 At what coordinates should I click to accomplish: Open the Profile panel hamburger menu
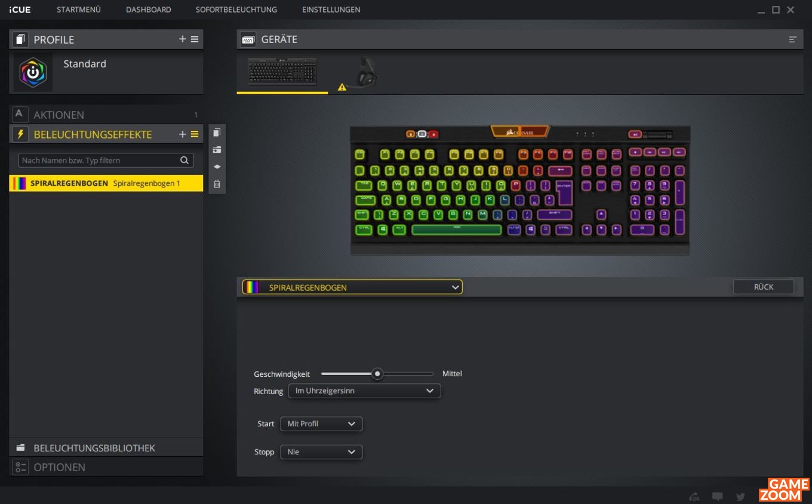195,39
